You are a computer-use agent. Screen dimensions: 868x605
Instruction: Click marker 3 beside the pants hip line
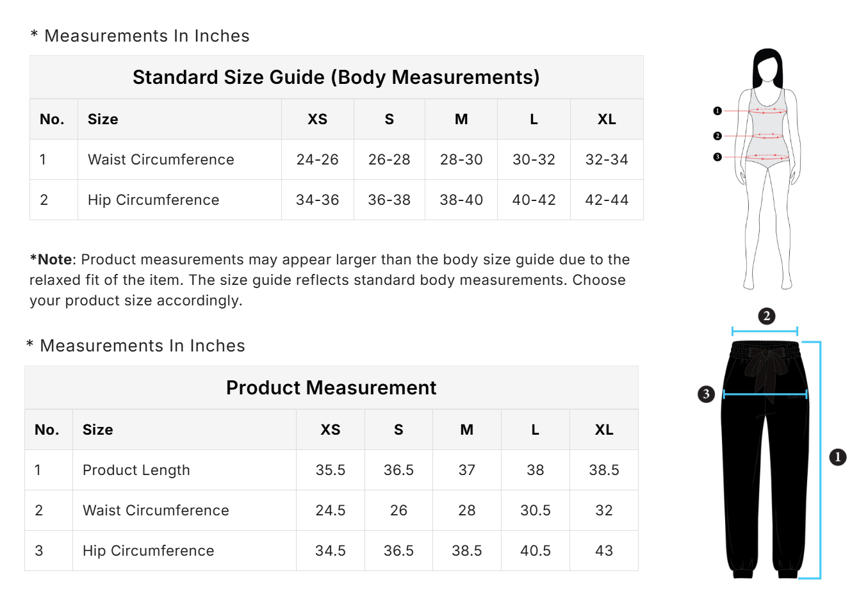click(706, 394)
